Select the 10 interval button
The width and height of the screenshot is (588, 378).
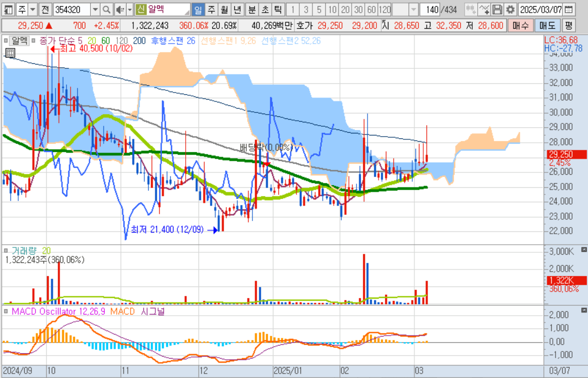coord(332,9)
